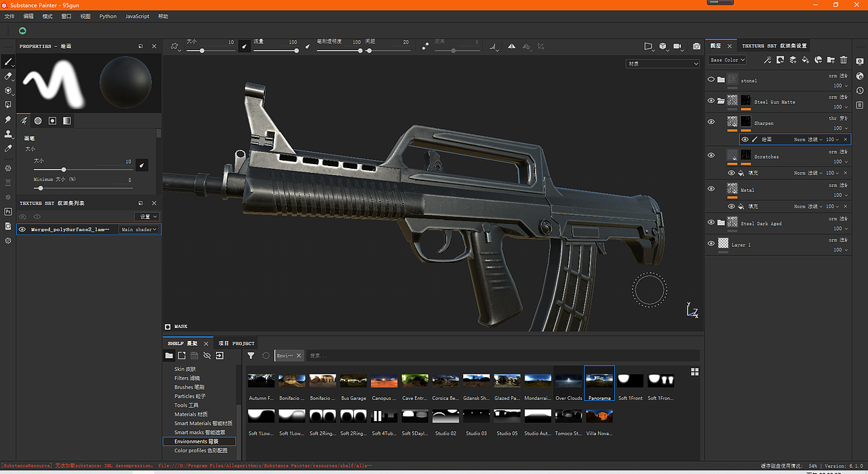Expand the Steel Gun Matte folder
The image size is (868, 474).
click(721, 101)
